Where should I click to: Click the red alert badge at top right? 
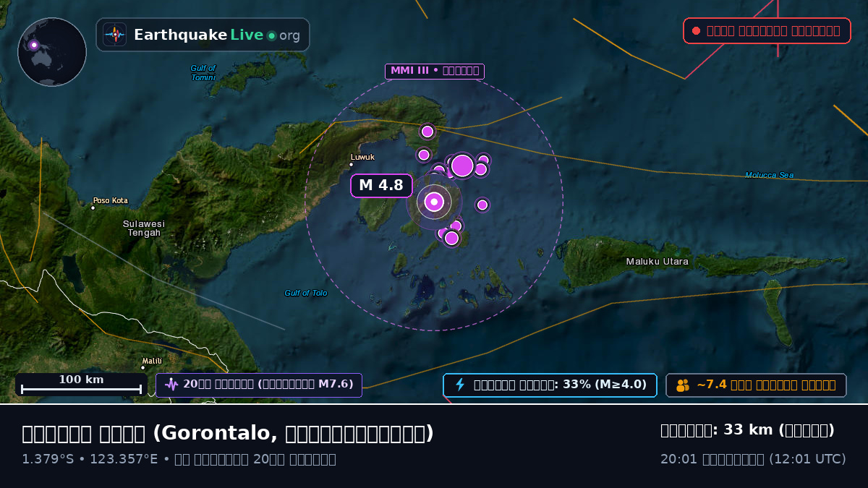(x=767, y=30)
